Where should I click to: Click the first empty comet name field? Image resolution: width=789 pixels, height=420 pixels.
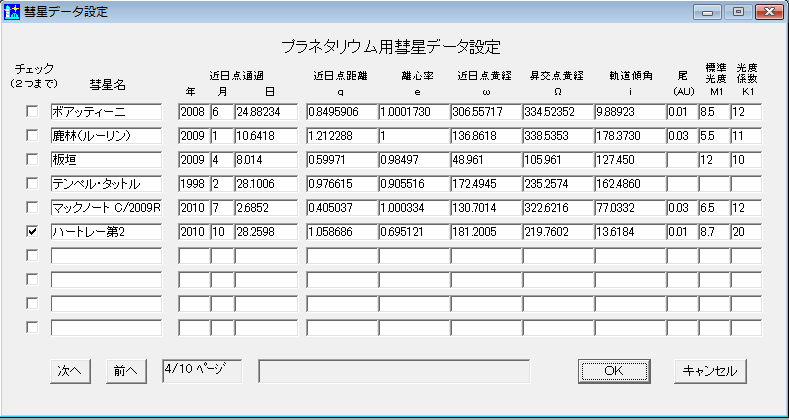(105, 256)
